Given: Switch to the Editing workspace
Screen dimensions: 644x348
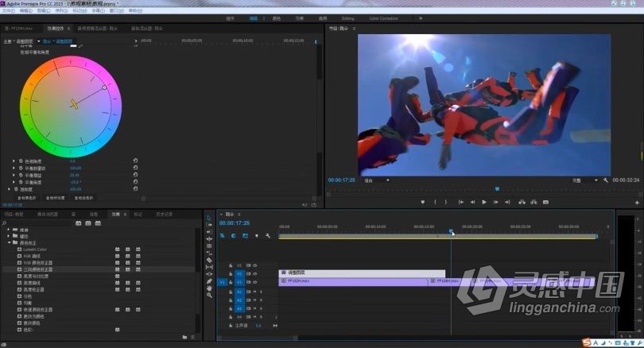Looking at the screenshot, I should (x=348, y=18).
